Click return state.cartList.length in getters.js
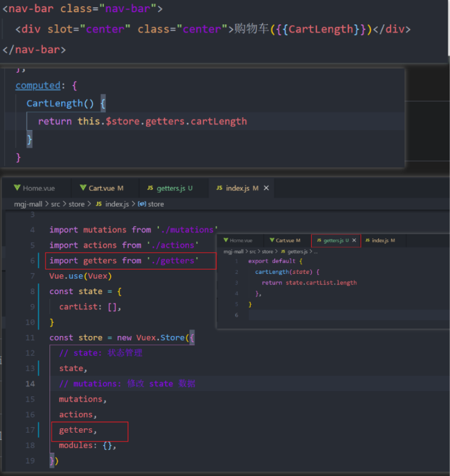450x476 pixels. pos(309,283)
